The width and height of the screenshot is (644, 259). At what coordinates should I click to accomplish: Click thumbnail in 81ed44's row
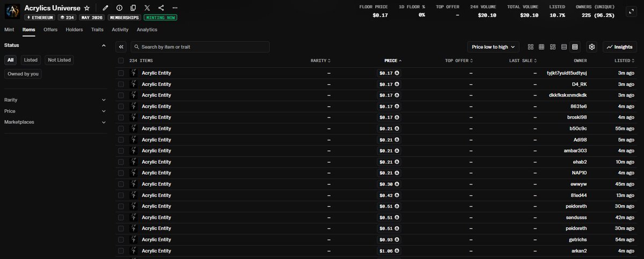[x=134, y=195]
